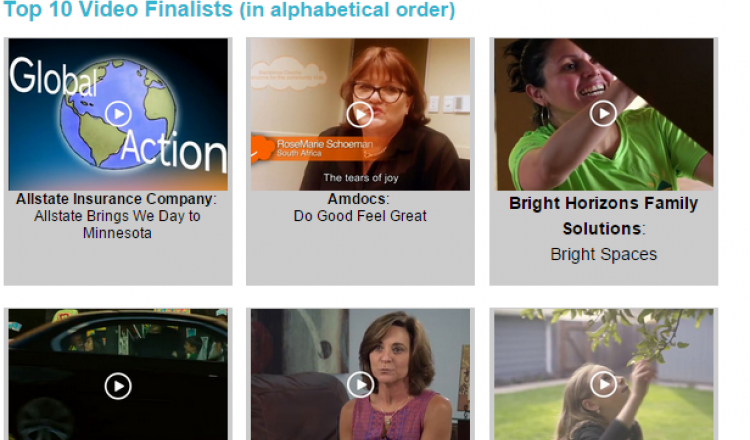Click the word 'Global' in the Allstate thumbnail
Viewport: 750px width, 440px height.
(54, 77)
